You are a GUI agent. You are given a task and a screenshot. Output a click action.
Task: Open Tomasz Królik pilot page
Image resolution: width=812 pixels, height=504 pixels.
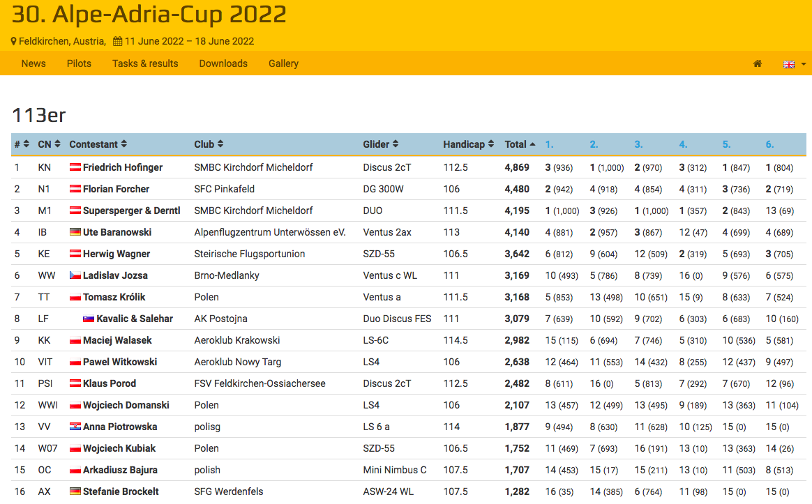pyautogui.click(x=114, y=297)
